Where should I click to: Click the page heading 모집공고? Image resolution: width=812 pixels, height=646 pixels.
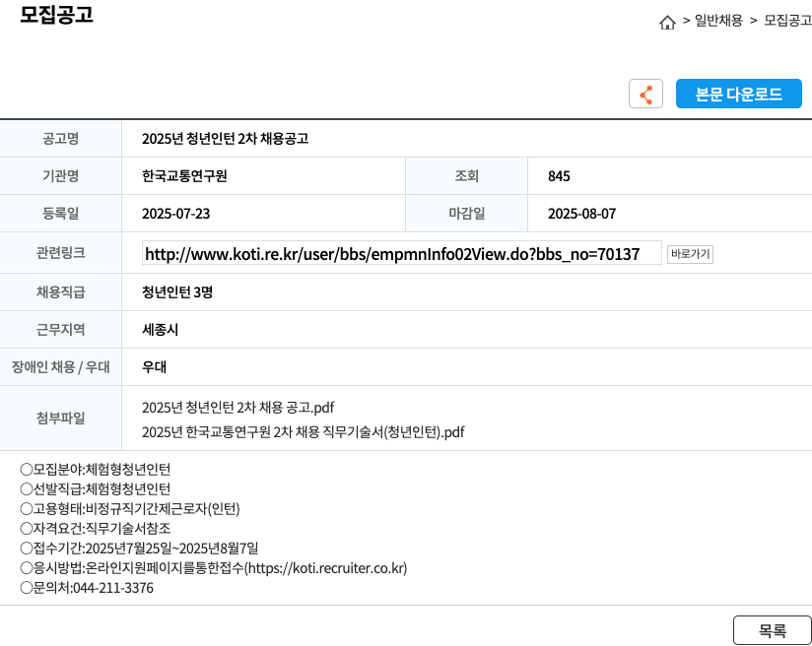(56, 15)
